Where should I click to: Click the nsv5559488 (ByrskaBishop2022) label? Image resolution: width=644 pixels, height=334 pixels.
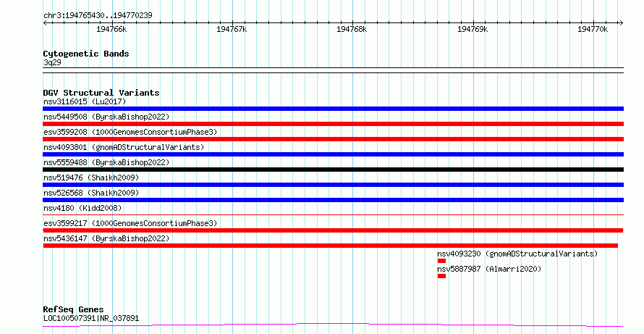point(106,162)
